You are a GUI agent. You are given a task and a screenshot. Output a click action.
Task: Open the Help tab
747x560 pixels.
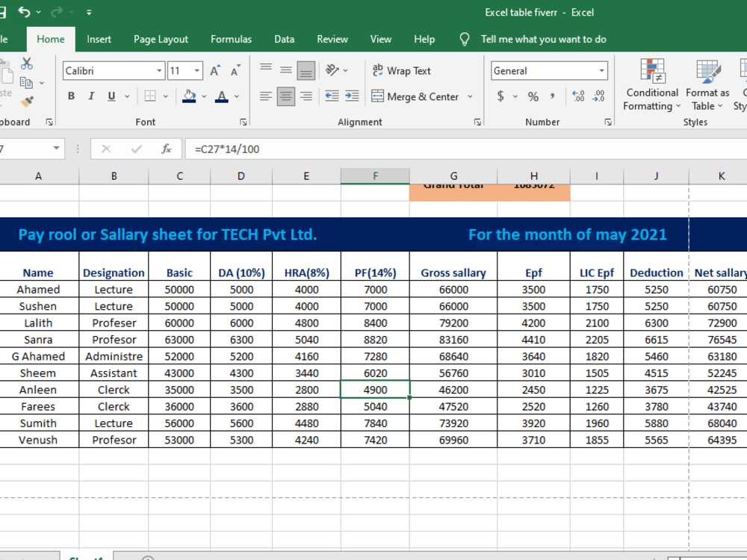[x=424, y=39]
